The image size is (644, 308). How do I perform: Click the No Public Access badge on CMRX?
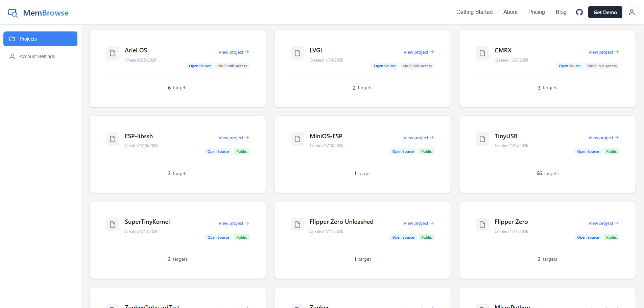pos(602,66)
